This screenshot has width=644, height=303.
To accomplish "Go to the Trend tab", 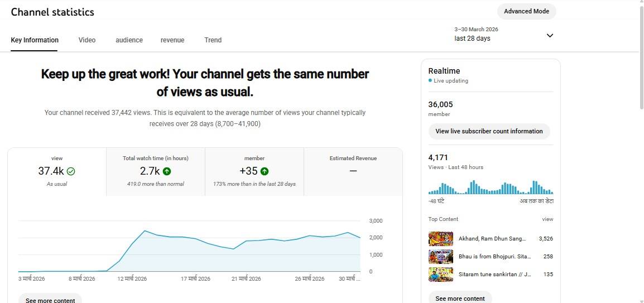I will coord(213,40).
